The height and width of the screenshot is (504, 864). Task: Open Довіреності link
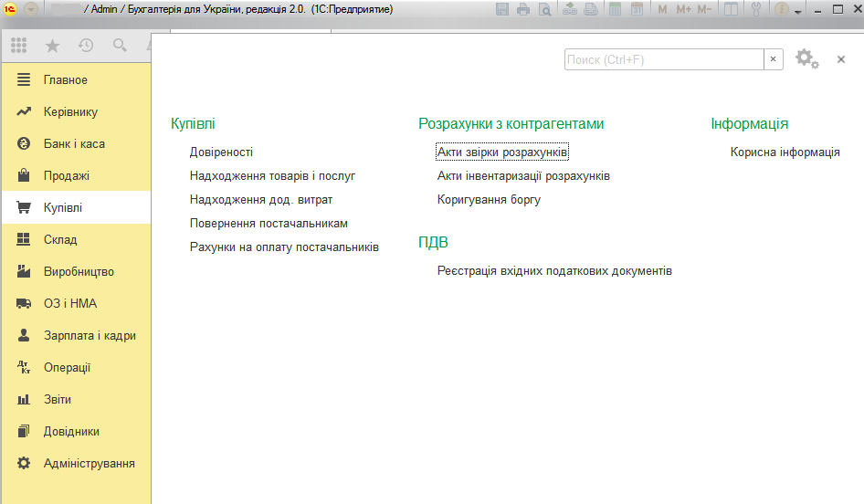point(222,152)
